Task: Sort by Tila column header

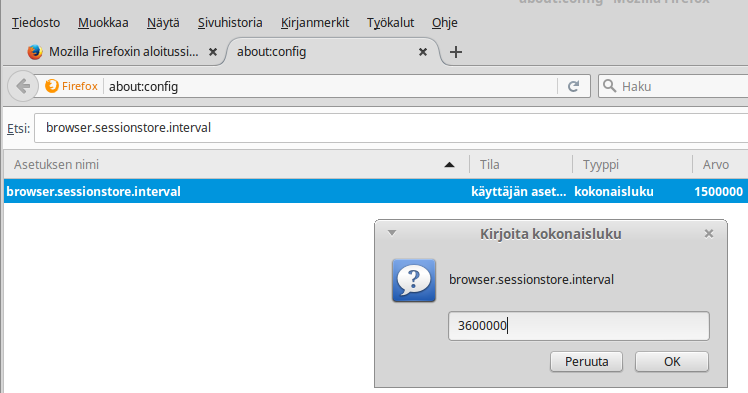Action: pyautogui.click(x=520, y=165)
